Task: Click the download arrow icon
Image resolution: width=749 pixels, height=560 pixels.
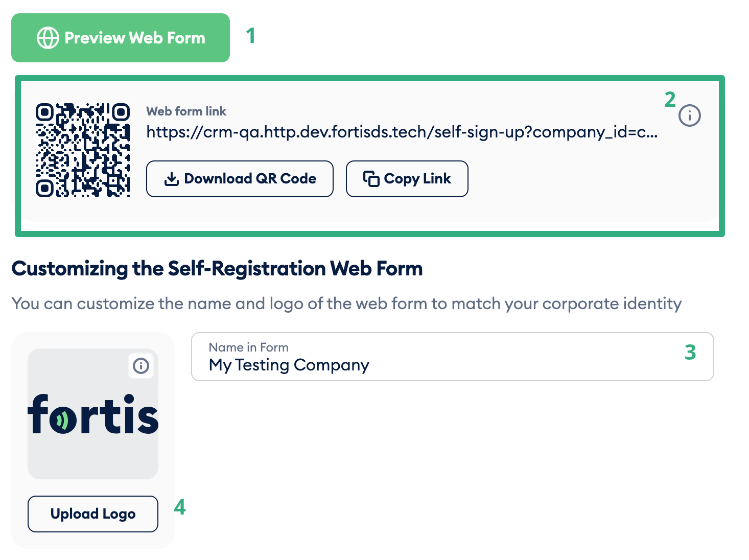Action: click(x=172, y=179)
